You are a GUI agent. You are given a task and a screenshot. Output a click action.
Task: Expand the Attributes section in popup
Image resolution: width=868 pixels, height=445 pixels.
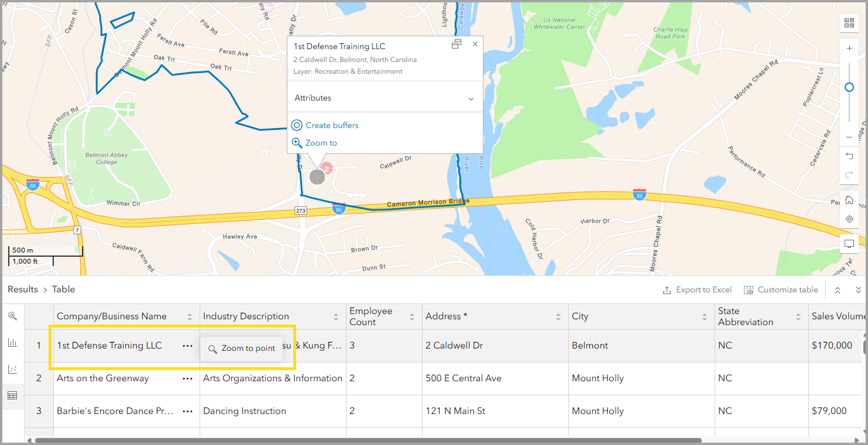click(471, 99)
